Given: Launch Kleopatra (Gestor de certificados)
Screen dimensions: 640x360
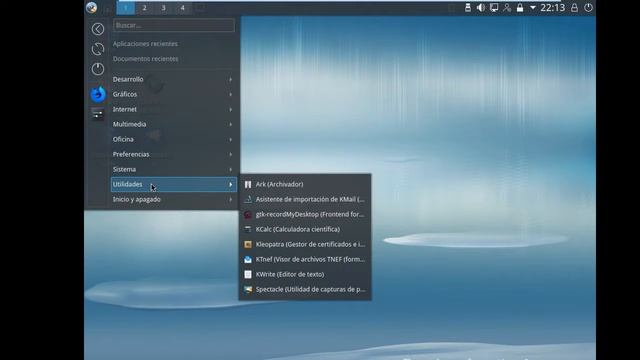Looking at the screenshot, I should [305, 244].
